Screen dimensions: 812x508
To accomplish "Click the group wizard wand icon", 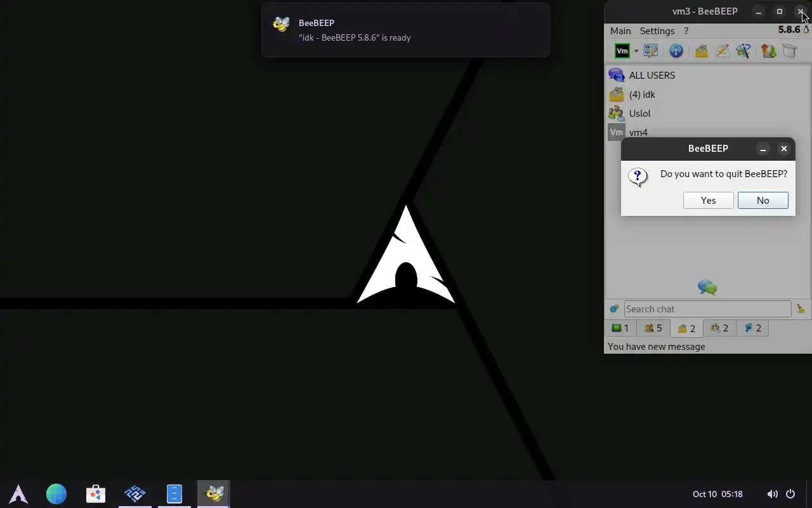I will (743, 51).
